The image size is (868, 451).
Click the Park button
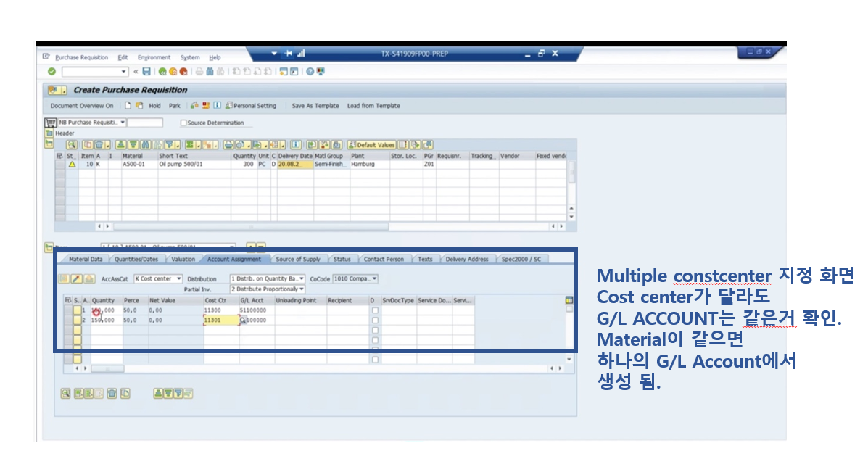(x=175, y=106)
